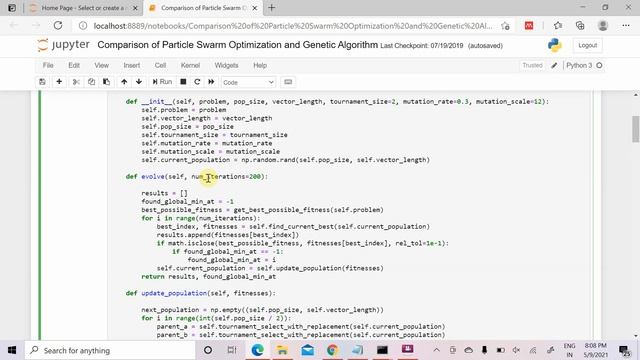Close the Home Page browser tab
The width and height of the screenshot is (640, 360).
136,8
